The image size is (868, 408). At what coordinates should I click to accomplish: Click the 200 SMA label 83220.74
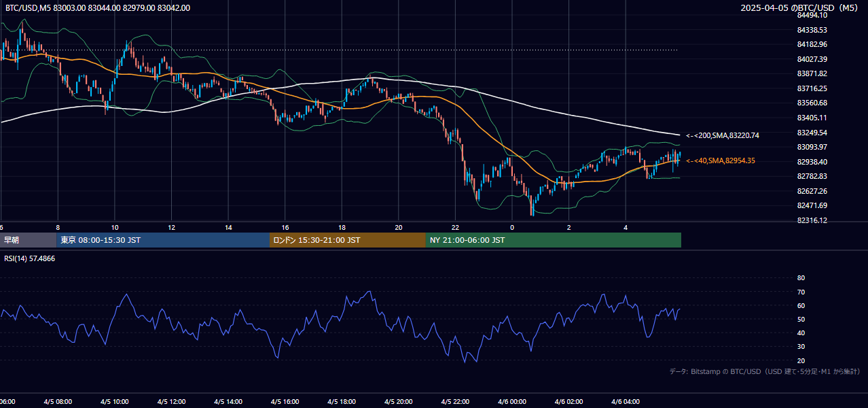click(x=723, y=136)
